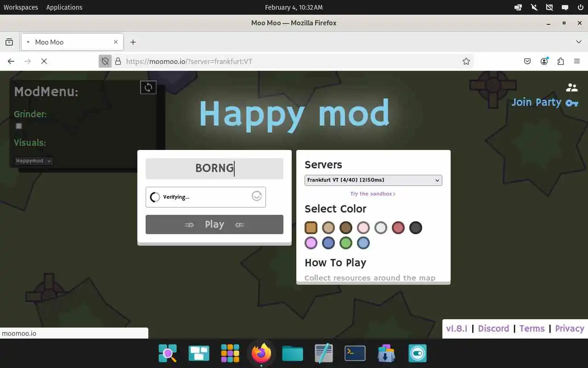588x368 pixels.
Task: Open the software store dock icon
Action: [386, 353]
